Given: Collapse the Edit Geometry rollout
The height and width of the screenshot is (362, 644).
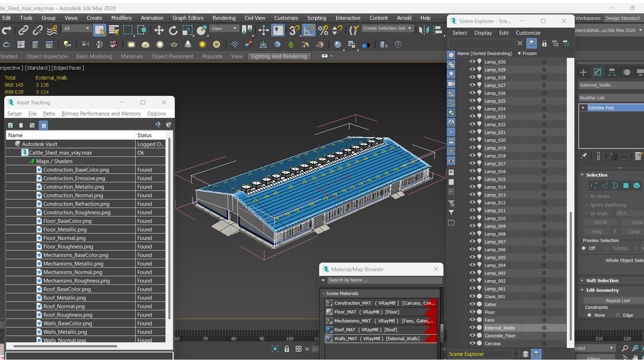Looking at the screenshot, I should point(602,290).
